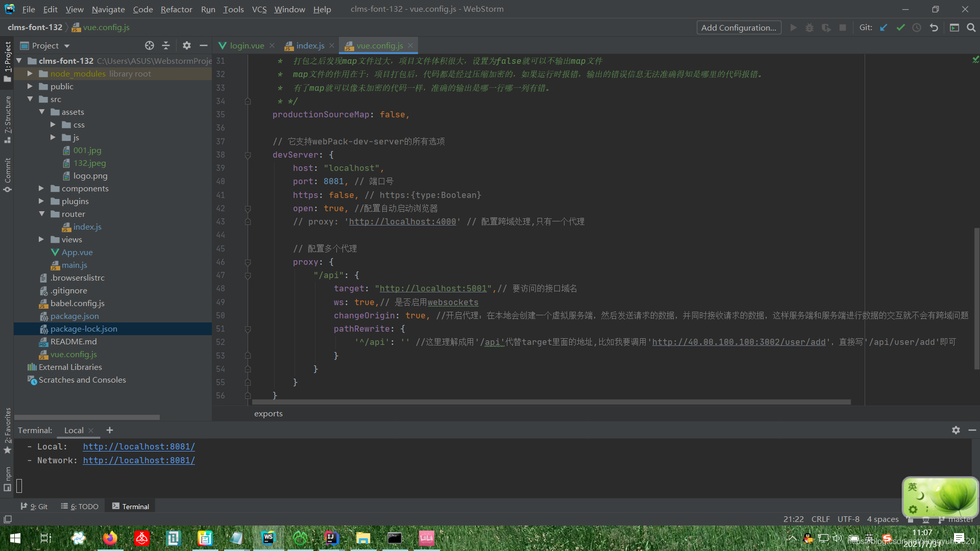This screenshot has width=980, height=551.
Task: Switch to the login.vue editor tab
Action: (x=247, y=45)
